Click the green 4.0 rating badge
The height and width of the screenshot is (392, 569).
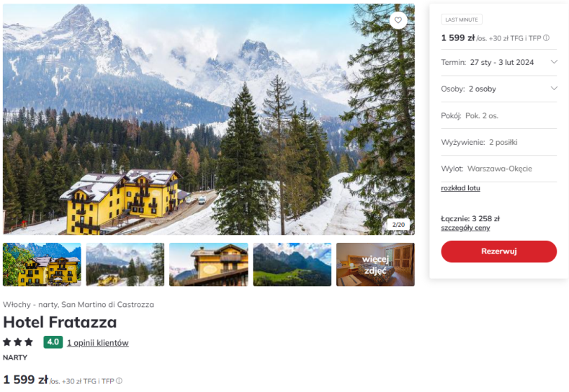(53, 342)
